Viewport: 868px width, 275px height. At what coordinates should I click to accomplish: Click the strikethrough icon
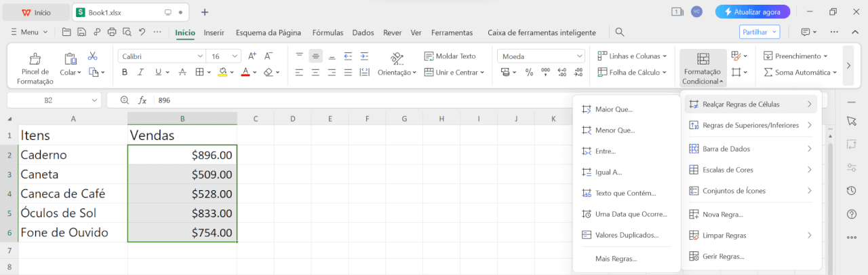[x=182, y=72]
